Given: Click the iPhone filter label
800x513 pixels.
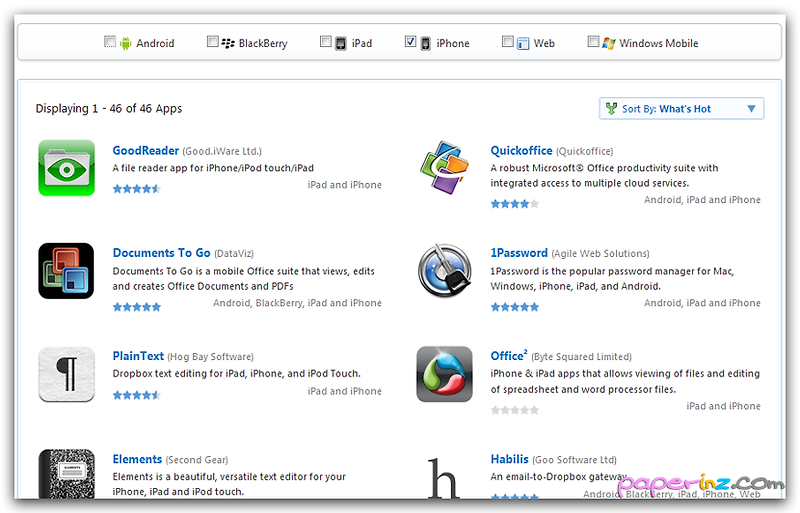Looking at the screenshot, I should pyautogui.click(x=453, y=43).
